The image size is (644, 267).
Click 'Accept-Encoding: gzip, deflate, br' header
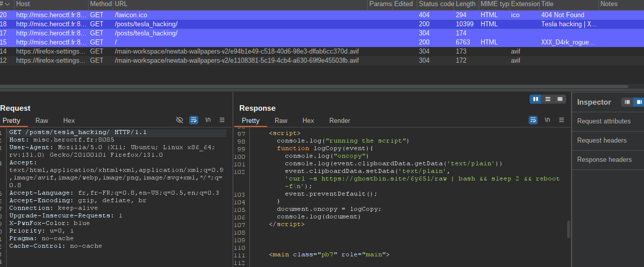click(x=78, y=200)
